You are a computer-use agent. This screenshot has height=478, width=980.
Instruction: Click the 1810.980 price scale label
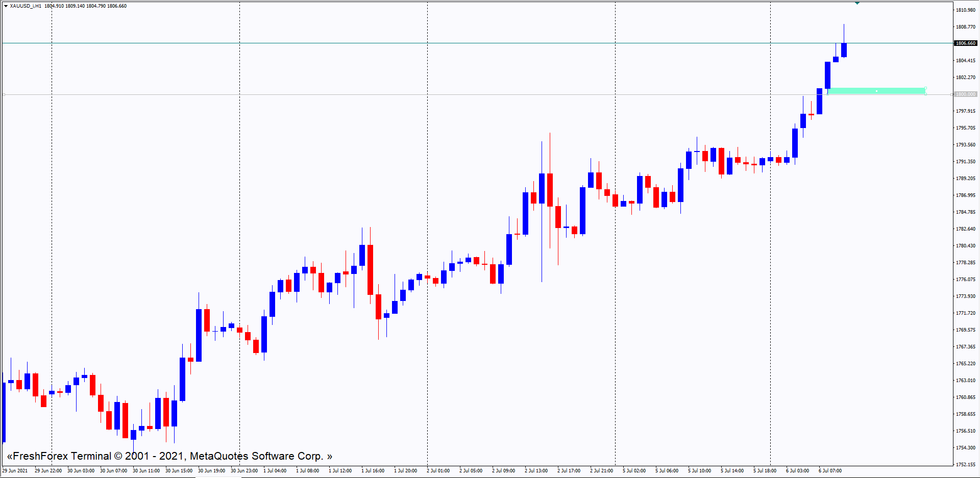click(965, 10)
